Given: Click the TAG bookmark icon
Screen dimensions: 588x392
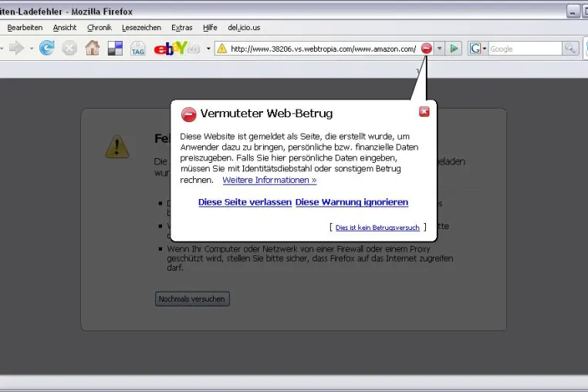Looking at the screenshot, I should click(137, 49).
